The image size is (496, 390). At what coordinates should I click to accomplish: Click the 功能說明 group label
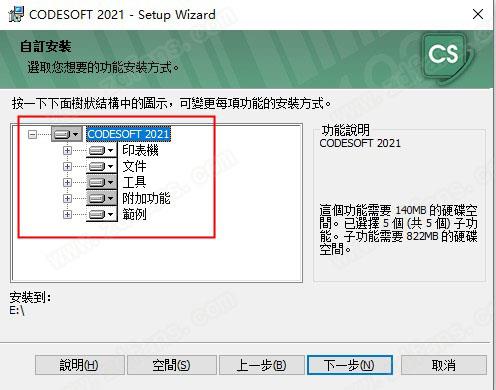coord(345,130)
